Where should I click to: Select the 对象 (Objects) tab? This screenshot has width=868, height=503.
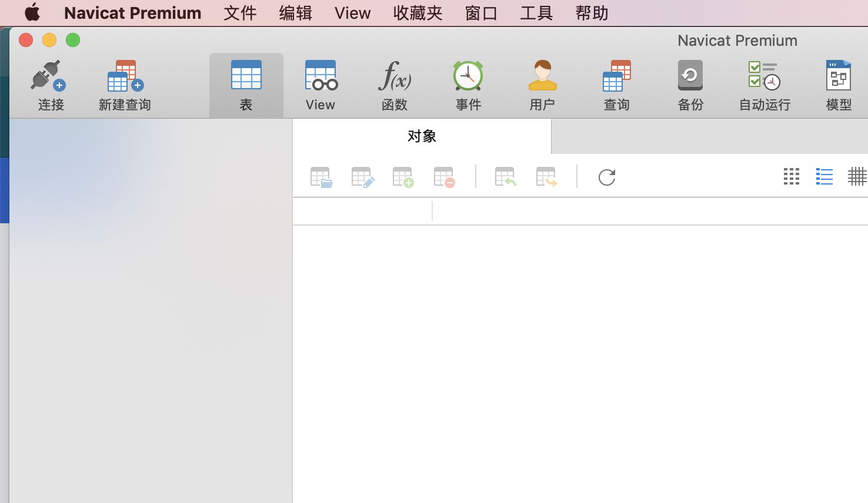tap(422, 136)
